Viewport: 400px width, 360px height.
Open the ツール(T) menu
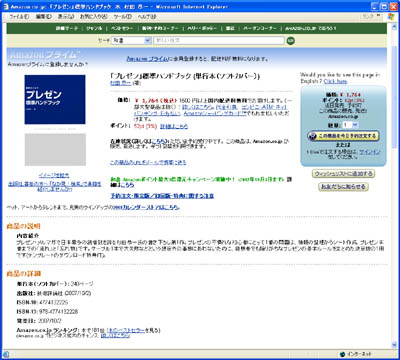(x=122, y=16)
